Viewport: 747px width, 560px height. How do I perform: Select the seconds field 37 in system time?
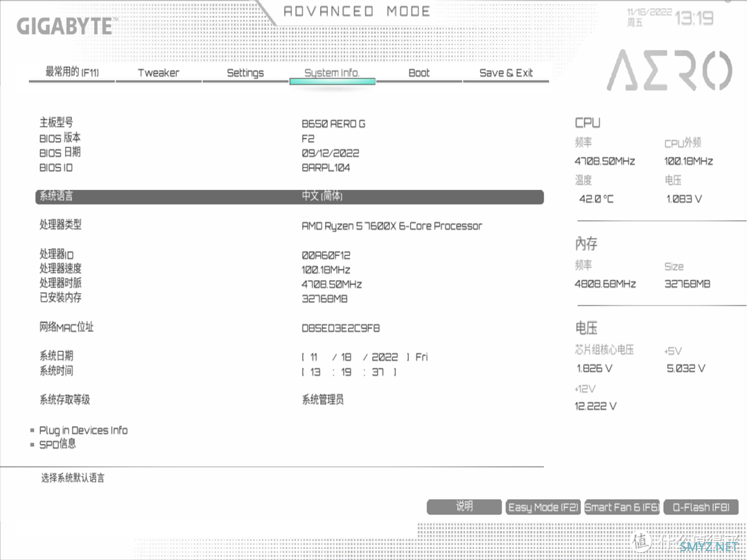378,371
